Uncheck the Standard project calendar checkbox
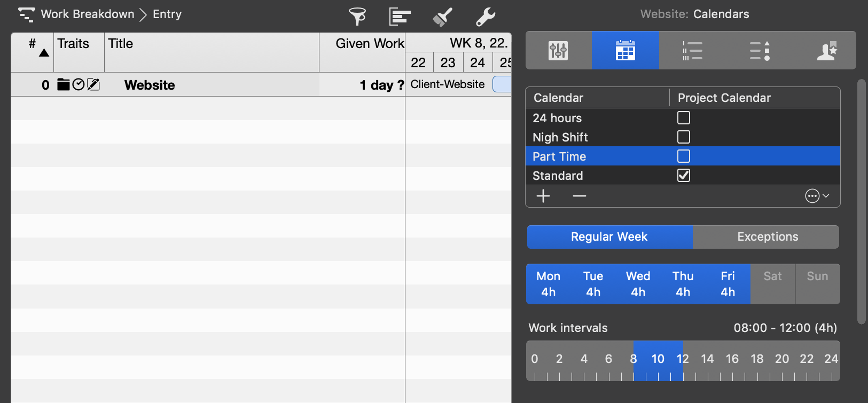 (x=683, y=176)
